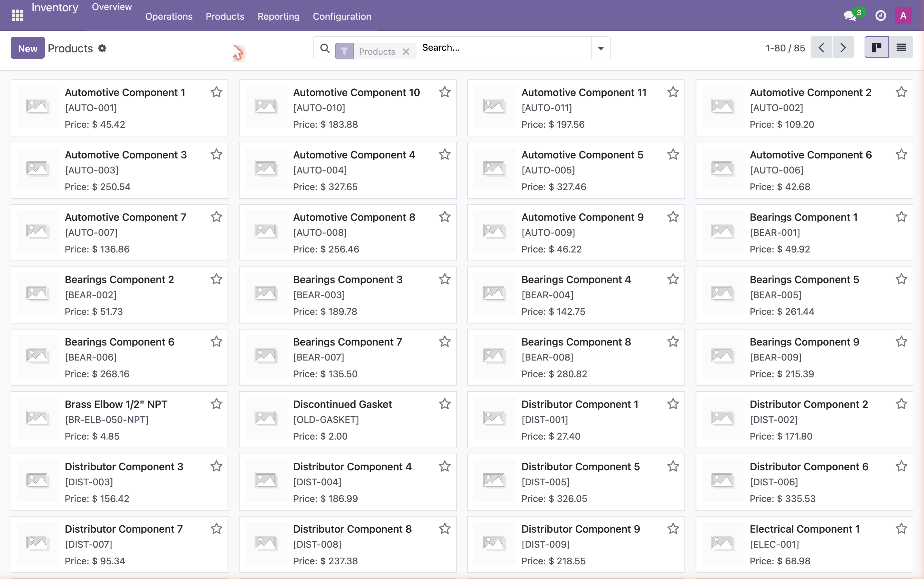Screen dimensions: 924x579
Task: Star Automotive Component 4
Action: 445,154
